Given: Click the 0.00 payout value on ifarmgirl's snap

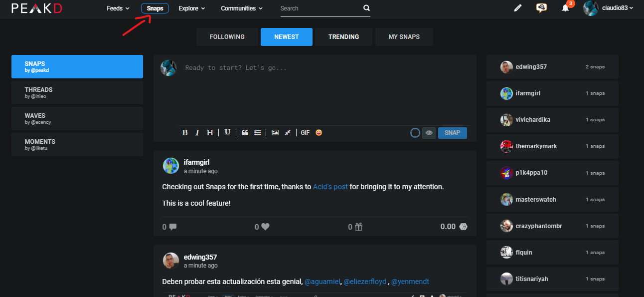Looking at the screenshot, I should 448,227.
